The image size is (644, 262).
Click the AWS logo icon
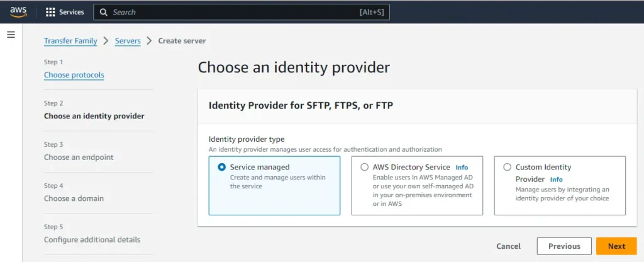(x=18, y=11)
